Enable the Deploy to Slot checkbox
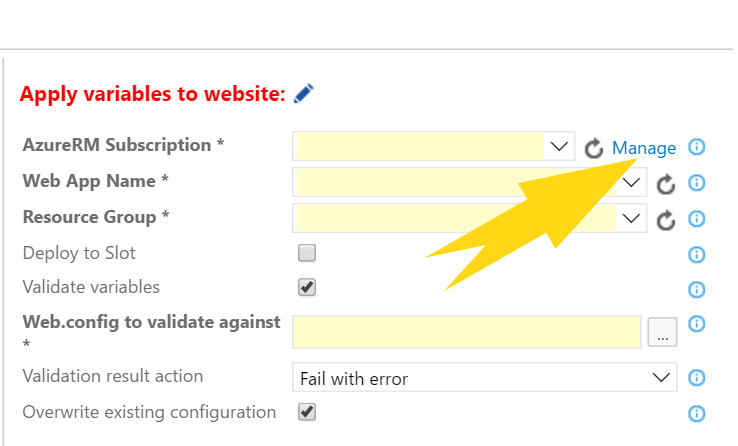 pyautogui.click(x=307, y=253)
